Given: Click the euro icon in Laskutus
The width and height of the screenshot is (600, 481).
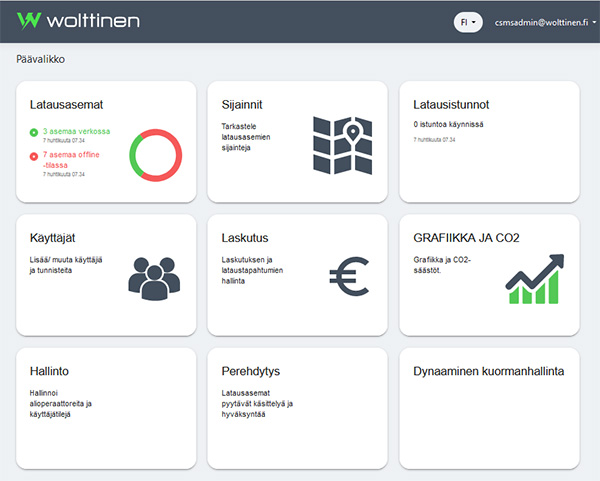Looking at the screenshot, I should pos(348,277).
